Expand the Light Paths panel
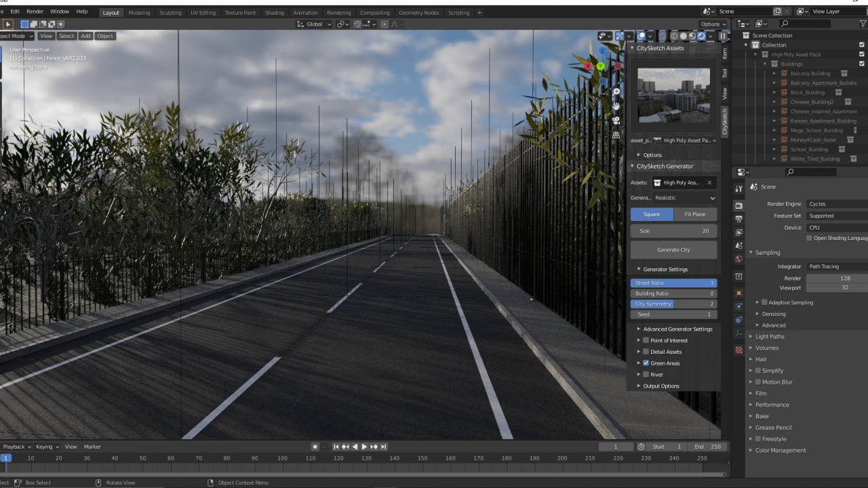Viewport: 868px width, 488px height. [770, 337]
